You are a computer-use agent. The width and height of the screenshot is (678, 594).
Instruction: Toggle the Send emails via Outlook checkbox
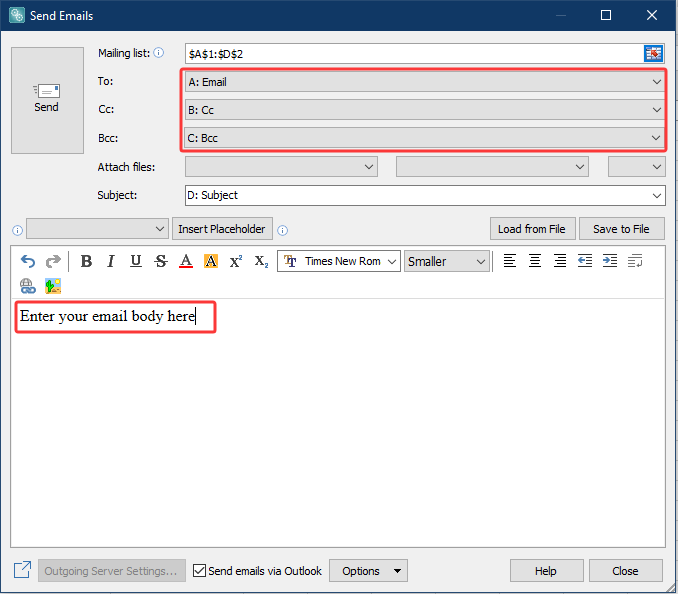(199, 571)
